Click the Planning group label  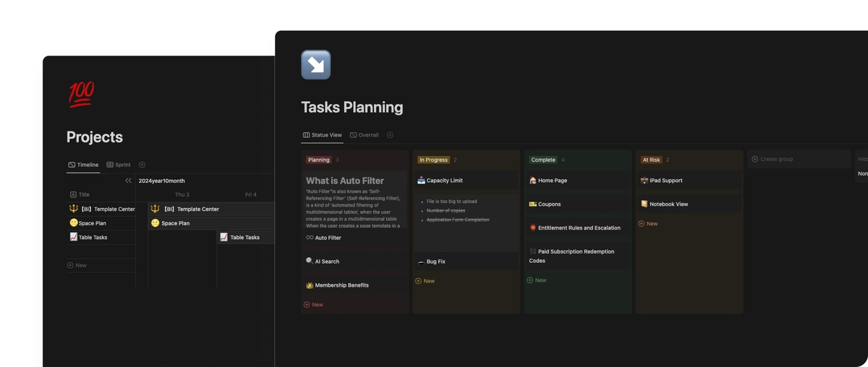click(318, 160)
